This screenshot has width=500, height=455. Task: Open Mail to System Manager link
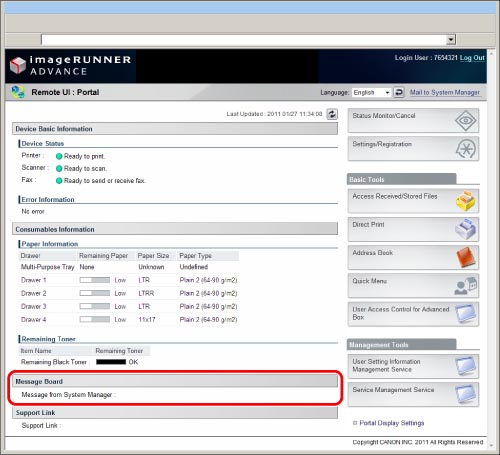(x=445, y=92)
